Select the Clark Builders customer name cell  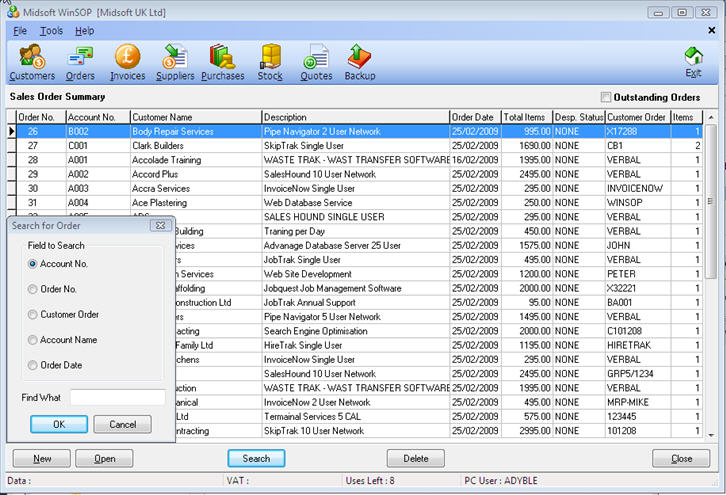(196, 146)
